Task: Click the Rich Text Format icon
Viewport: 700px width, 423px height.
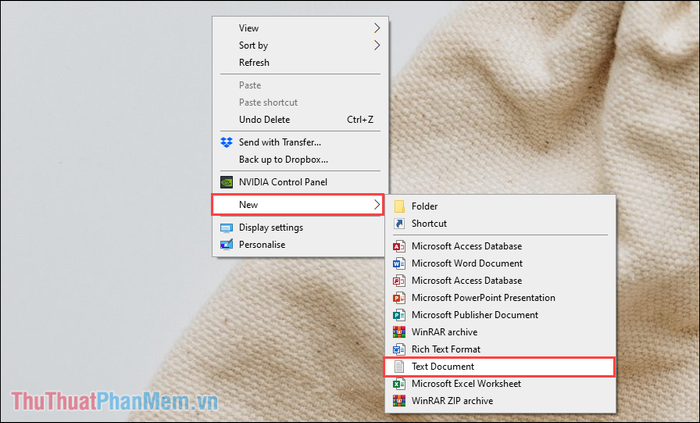Action: click(x=399, y=349)
